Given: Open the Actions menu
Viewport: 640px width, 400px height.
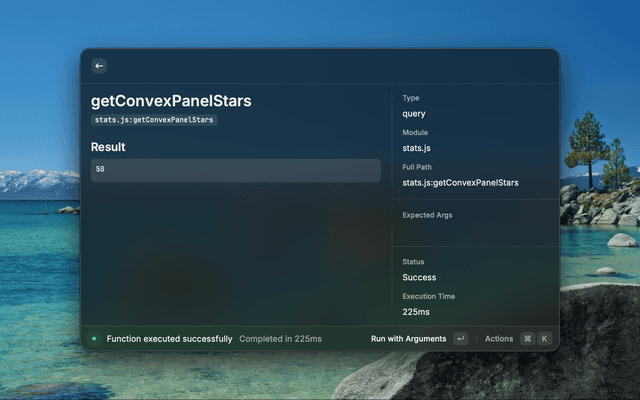Looking at the screenshot, I should [x=499, y=339].
